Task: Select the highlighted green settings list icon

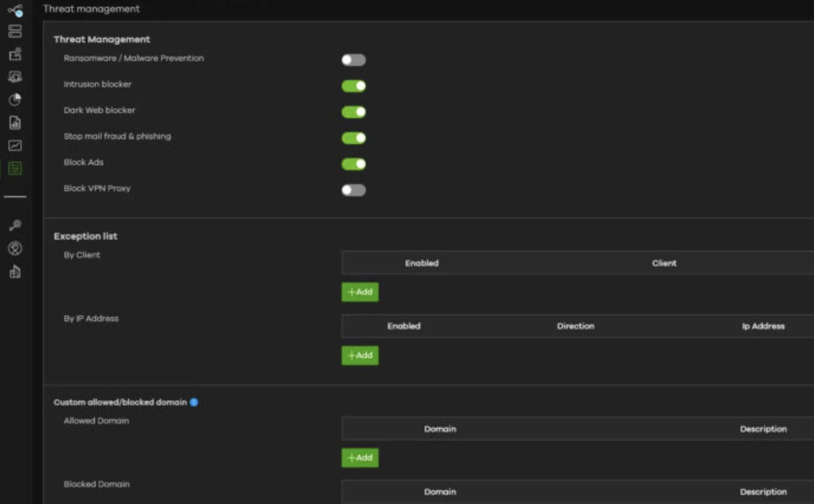Action: (x=15, y=168)
